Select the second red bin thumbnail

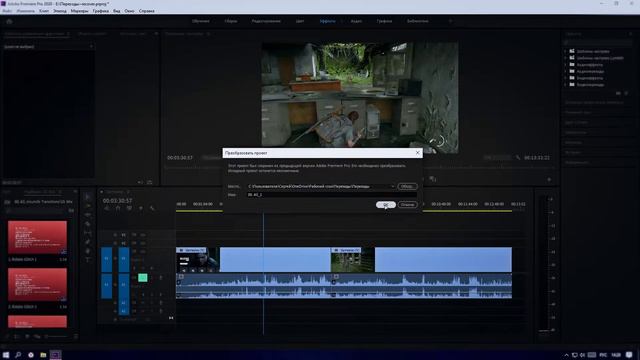(37, 284)
